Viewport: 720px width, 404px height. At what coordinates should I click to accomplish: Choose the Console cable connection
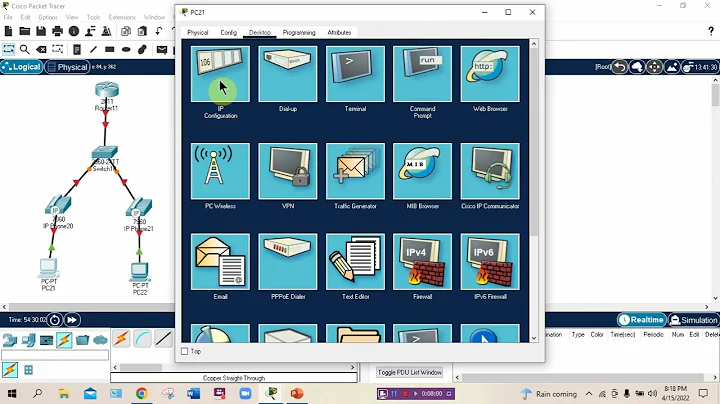tap(142, 339)
